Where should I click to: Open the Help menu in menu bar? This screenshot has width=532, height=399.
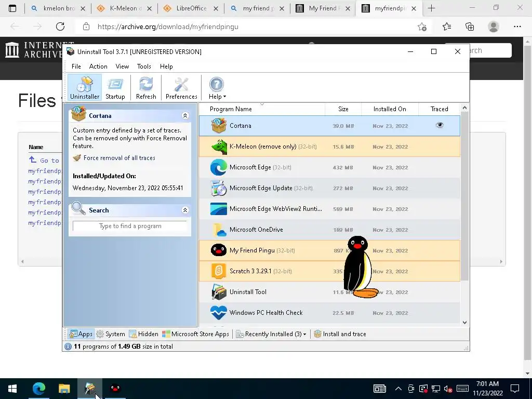click(x=166, y=66)
